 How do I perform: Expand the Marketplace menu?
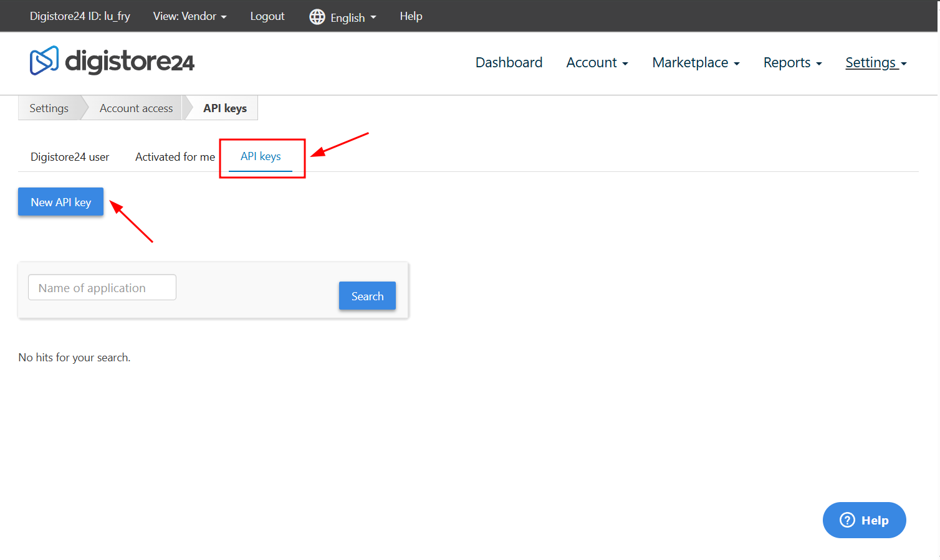[696, 63]
